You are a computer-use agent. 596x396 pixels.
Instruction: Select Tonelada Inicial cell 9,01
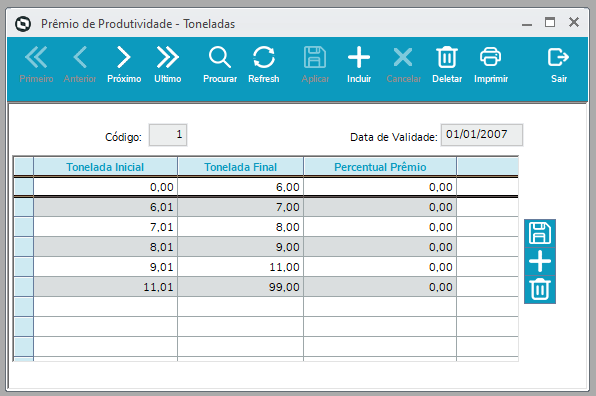click(105, 267)
